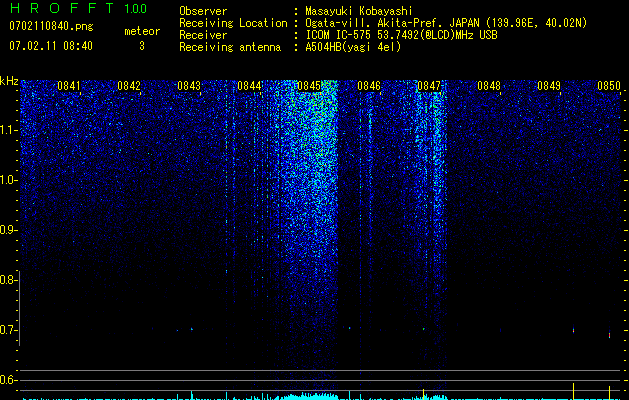Select the ICOM IC-575 receiver text
The image size is (629, 400).
[401, 35]
